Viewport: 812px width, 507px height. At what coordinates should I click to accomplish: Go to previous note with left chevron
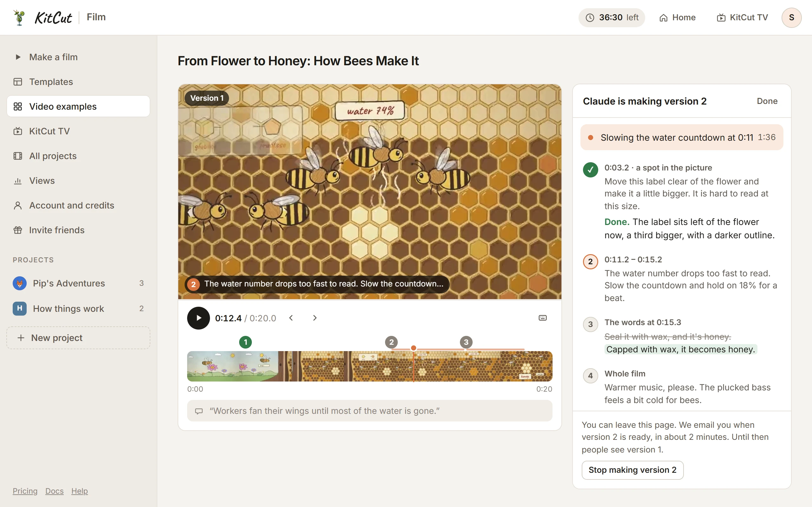tap(291, 318)
